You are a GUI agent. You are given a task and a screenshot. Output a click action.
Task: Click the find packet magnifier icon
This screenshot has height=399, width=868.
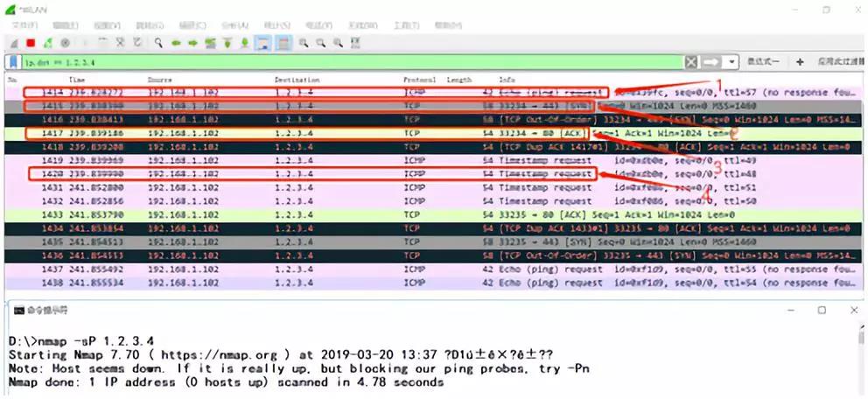pos(158,42)
